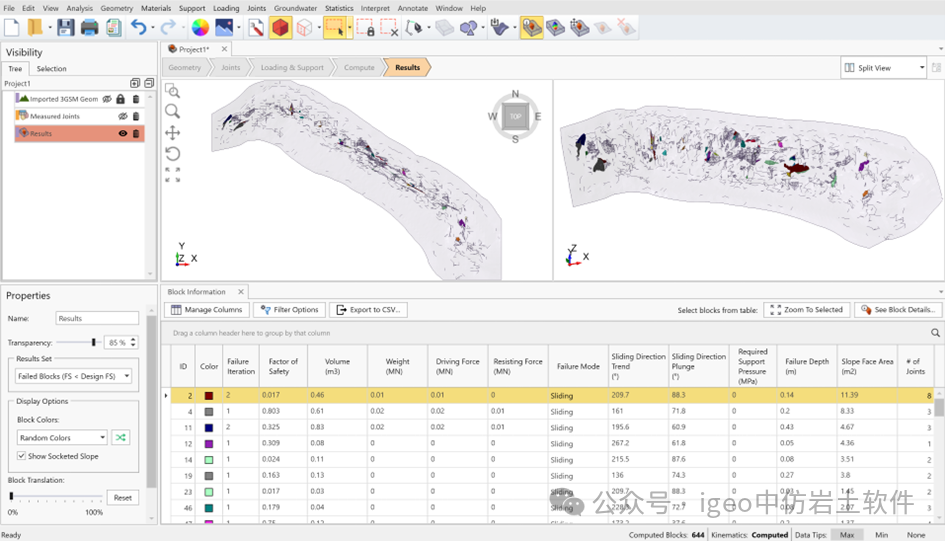The height and width of the screenshot is (541, 945).
Task: Expand the Block Colors Random Colors dropdown
Action: tap(61, 437)
